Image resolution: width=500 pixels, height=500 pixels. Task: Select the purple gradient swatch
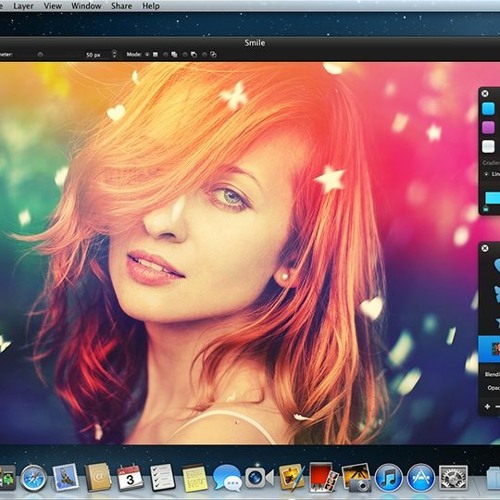click(x=489, y=127)
